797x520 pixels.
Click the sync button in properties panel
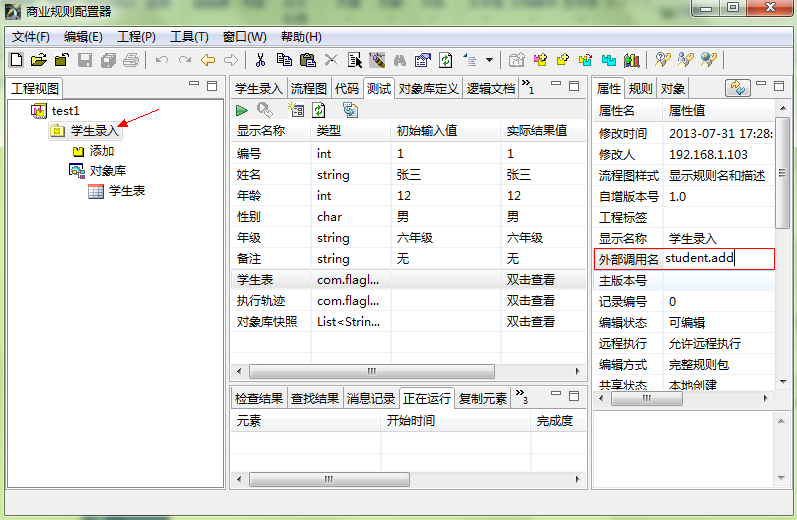(x=738, y=88)
